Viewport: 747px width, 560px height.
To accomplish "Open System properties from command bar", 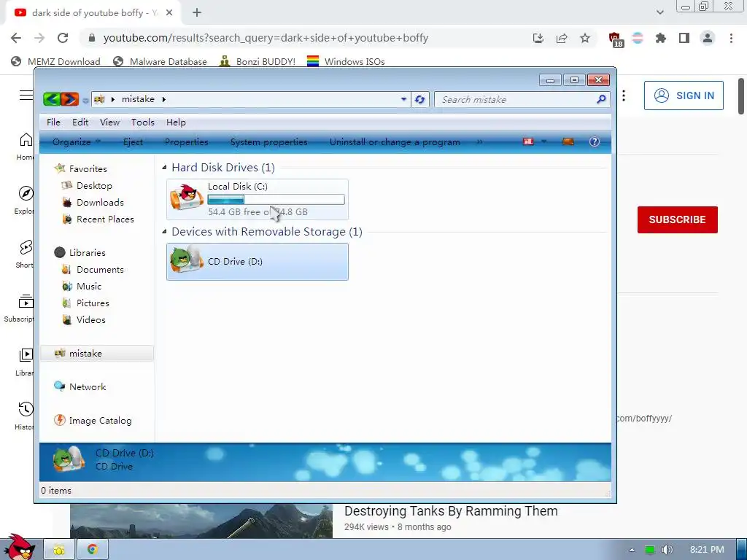I will click(268, 142).
